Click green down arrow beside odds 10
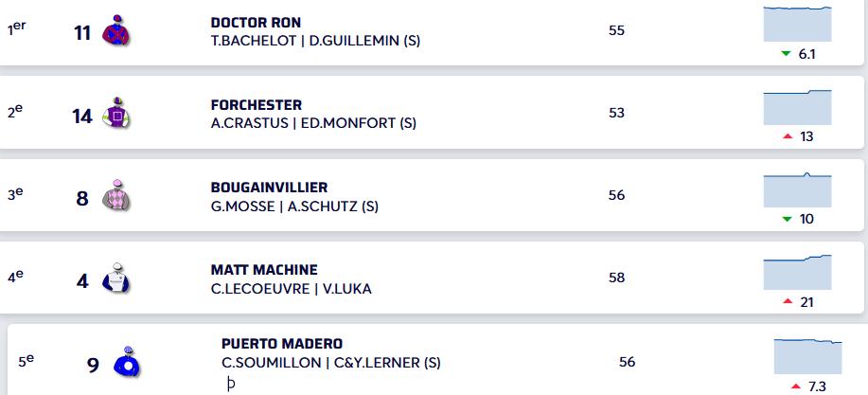Viewport: 868px width, 395px height. coord(787,219)
